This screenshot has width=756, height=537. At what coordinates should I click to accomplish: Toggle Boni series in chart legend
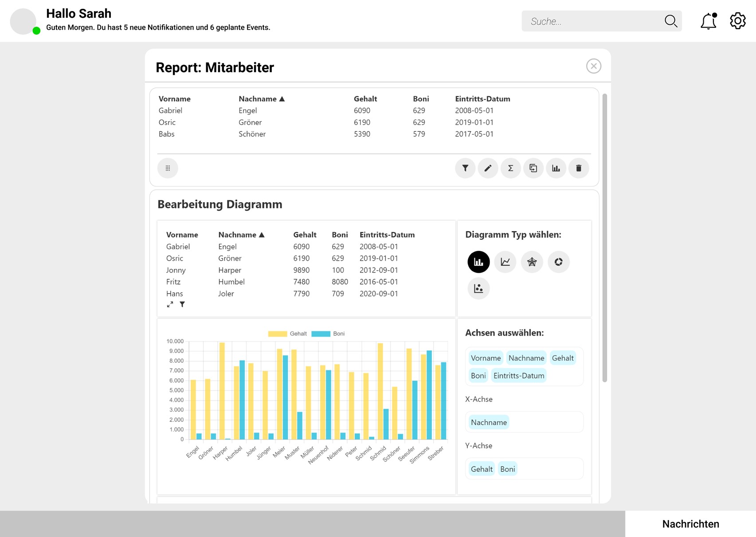tap(328, 333)
